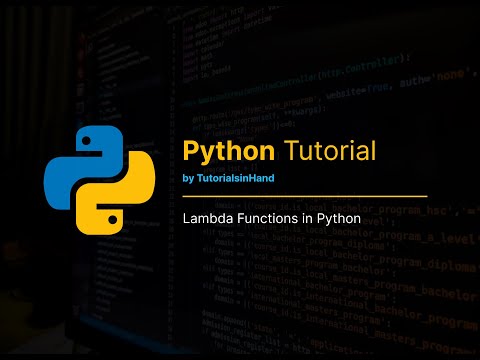
Task: Click "website=True" in the background code
Action: tap(358, 91)
